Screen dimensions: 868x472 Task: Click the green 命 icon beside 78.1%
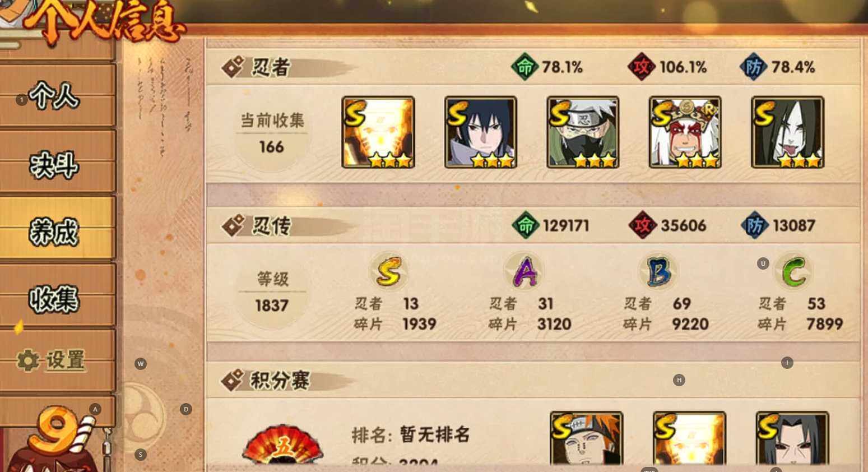pyautogui.click(x=525, y=67)
